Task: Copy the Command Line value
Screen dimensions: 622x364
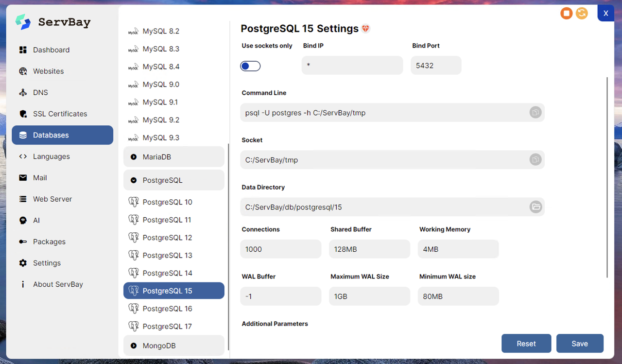Action: pyautogui.click(x=535, y=112)
